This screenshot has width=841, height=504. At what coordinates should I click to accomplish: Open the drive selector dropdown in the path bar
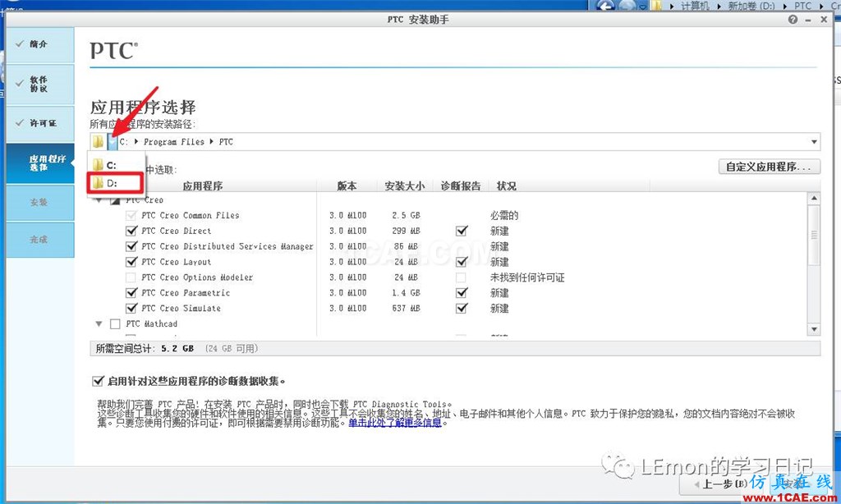[x=112, y=142]
